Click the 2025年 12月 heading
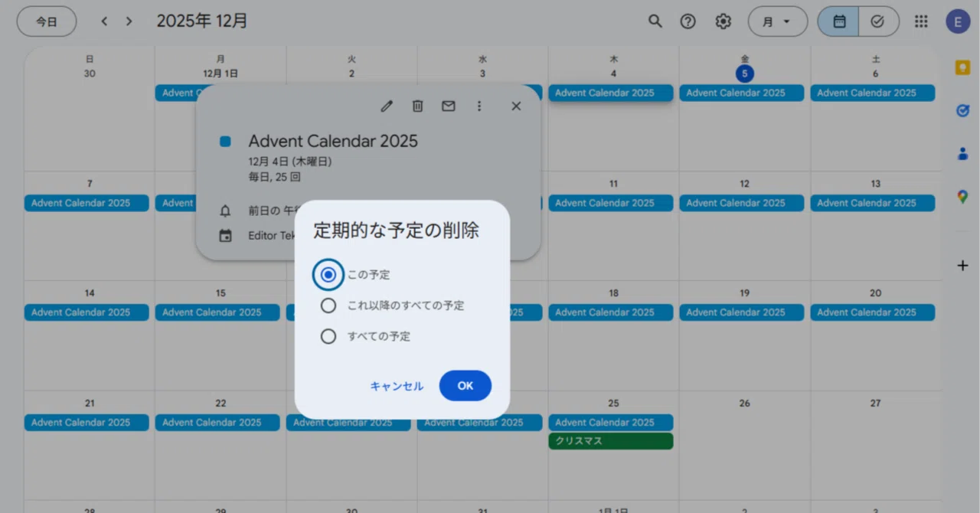The image size is (980, 513). point(202,21)
